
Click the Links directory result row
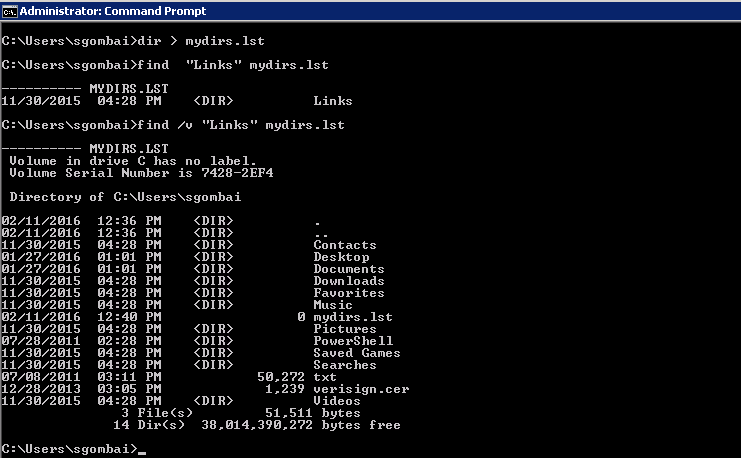pyautogui.click(x=177, y=101)
